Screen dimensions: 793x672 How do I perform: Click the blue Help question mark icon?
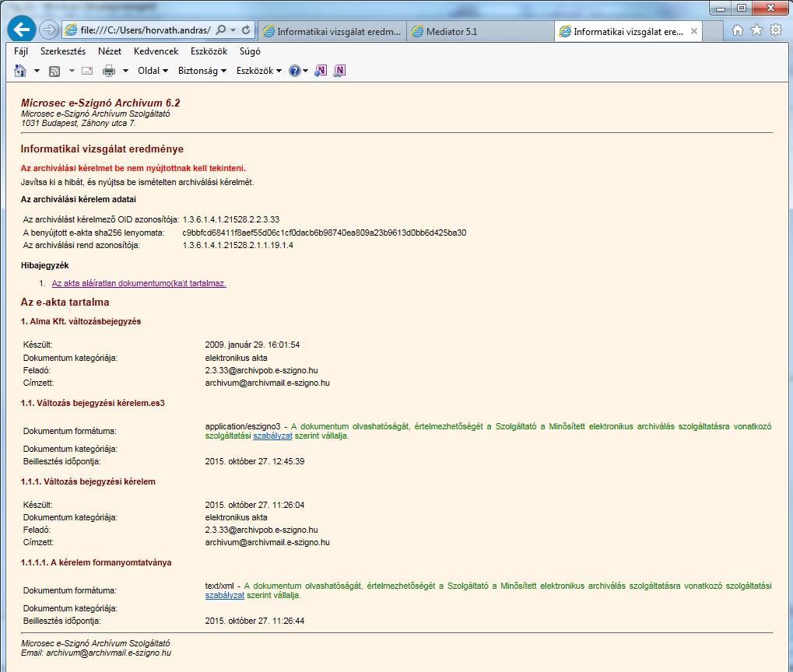pyautogui.click(x=294, y=71)
